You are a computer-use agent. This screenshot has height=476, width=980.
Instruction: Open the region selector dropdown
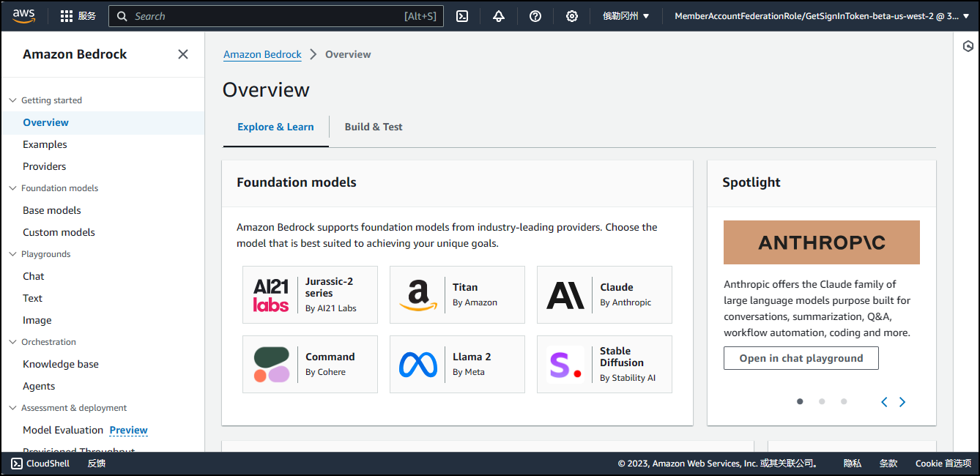pos(626,16)
